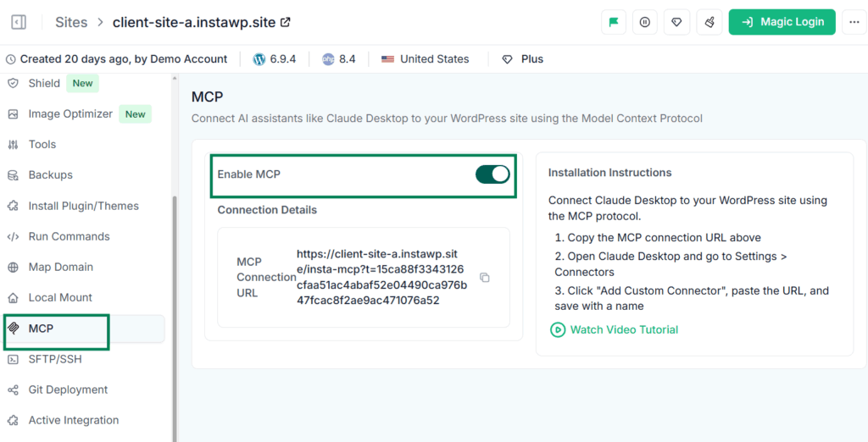Click the Plus plan label
Screen dimensions: 868x442
coord(532,59)
